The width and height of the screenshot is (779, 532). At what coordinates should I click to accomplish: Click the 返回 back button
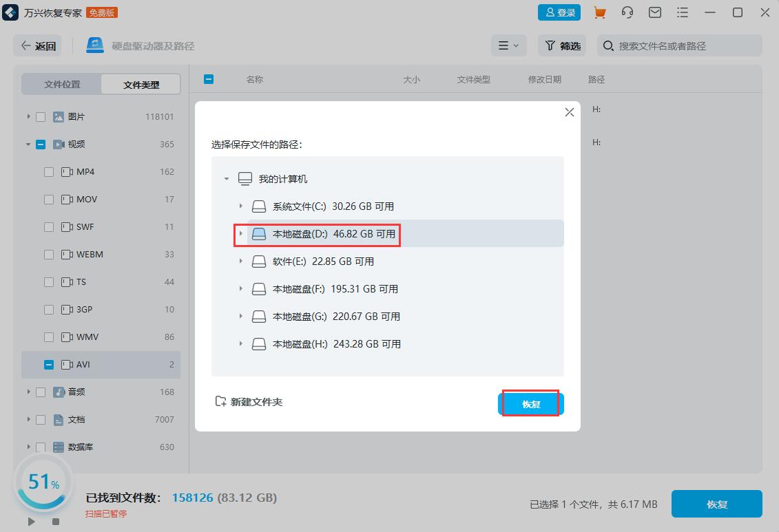[38, 45]
